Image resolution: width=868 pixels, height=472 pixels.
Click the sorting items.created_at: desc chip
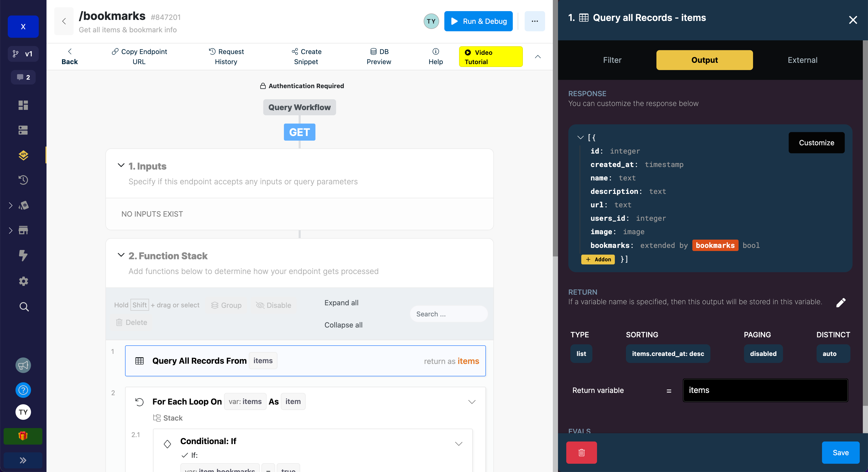point(668,354)
